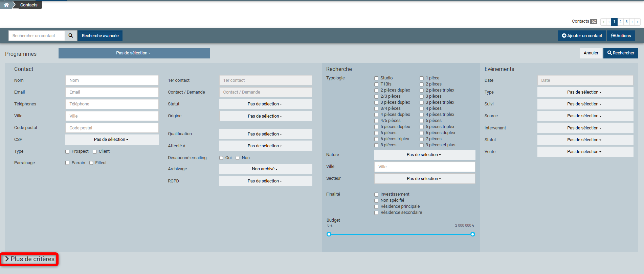
Task: Open the Programmes selection dropdown
Action: [134, 53]
